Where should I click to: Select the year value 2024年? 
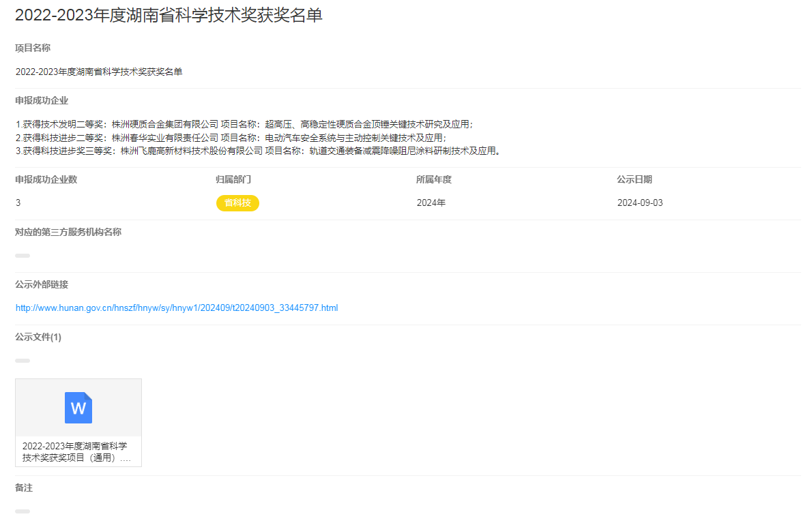(x=431, y=203)
